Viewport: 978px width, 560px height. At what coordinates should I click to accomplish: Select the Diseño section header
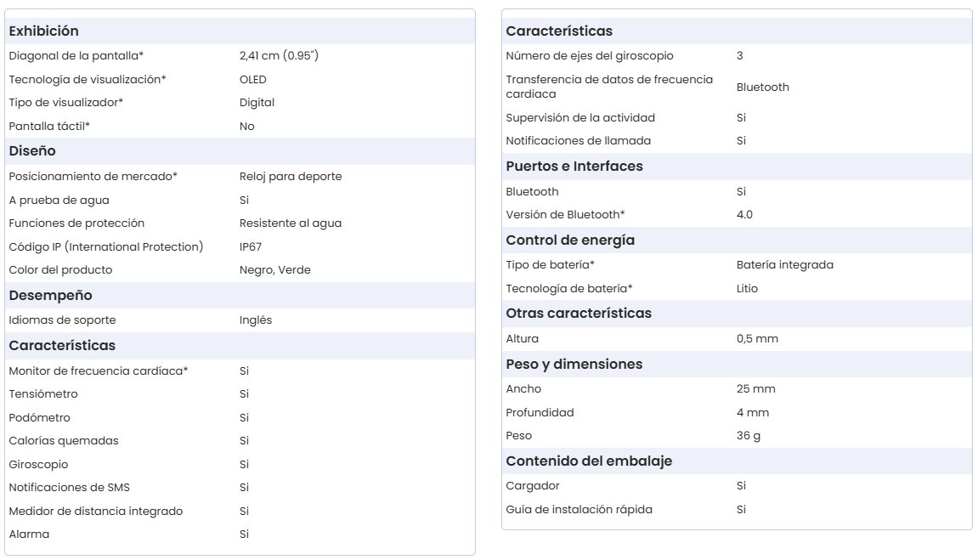pos(31,151)
